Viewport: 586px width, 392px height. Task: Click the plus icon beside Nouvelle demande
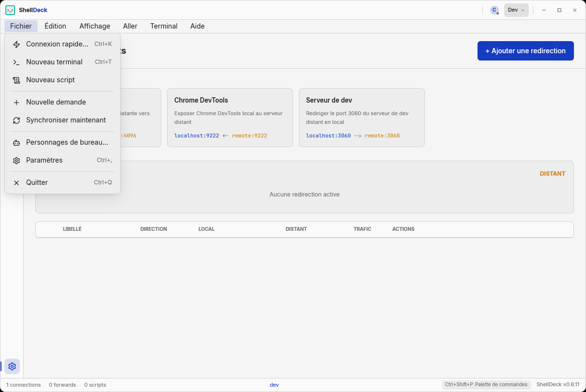(16, 102)
